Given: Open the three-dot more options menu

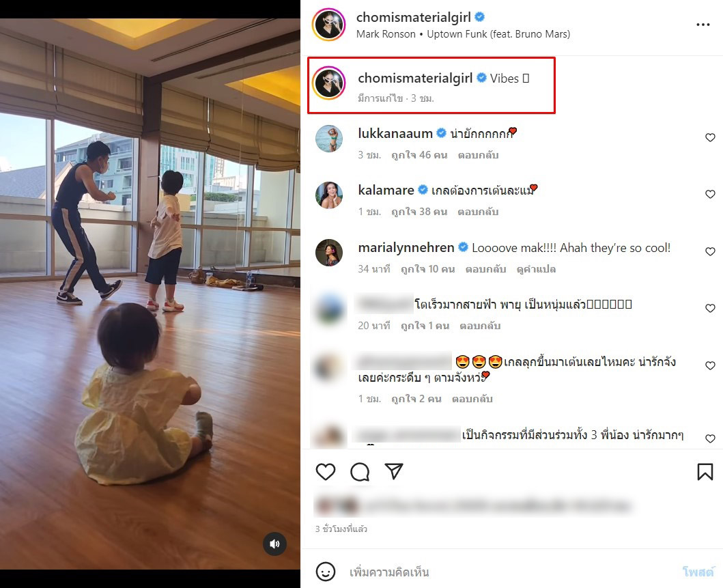Looking at the screenshot, I should [703, 25].
